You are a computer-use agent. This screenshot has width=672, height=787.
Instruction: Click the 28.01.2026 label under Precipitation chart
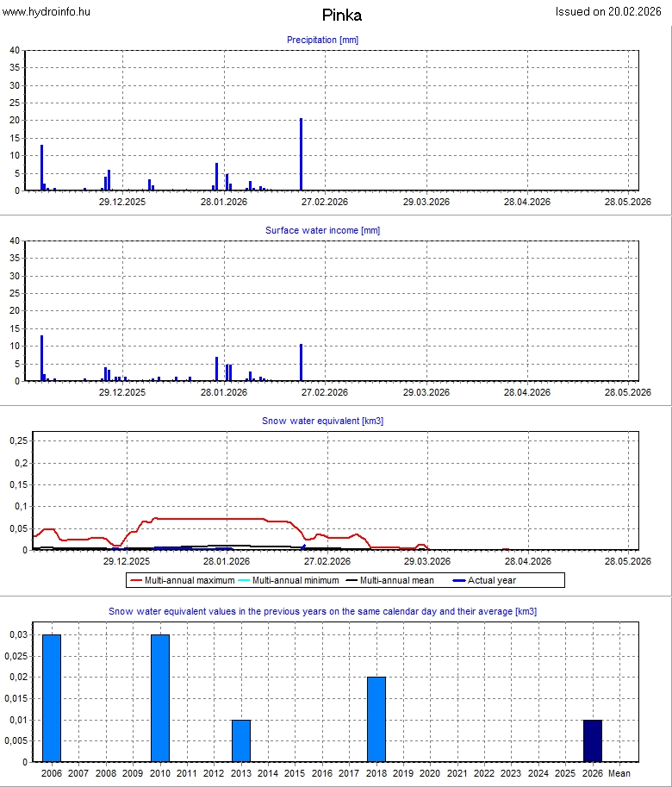(223, 202)
